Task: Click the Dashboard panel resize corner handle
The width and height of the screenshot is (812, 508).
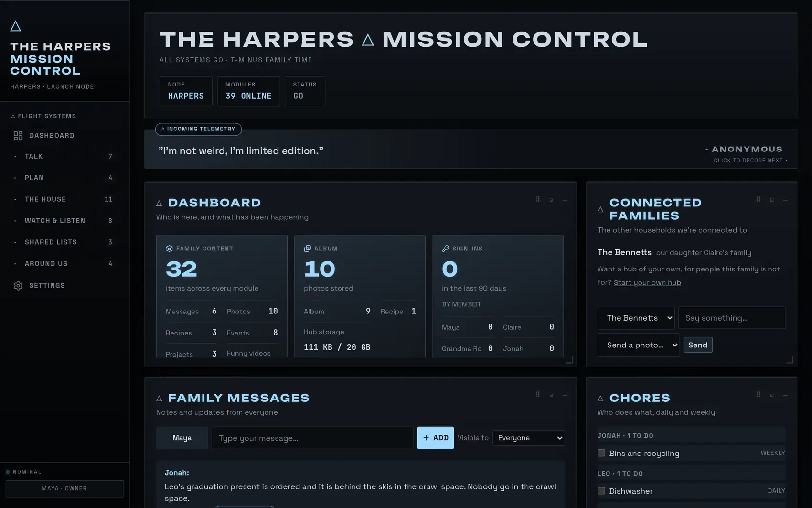Action: [x=569, y=360]
